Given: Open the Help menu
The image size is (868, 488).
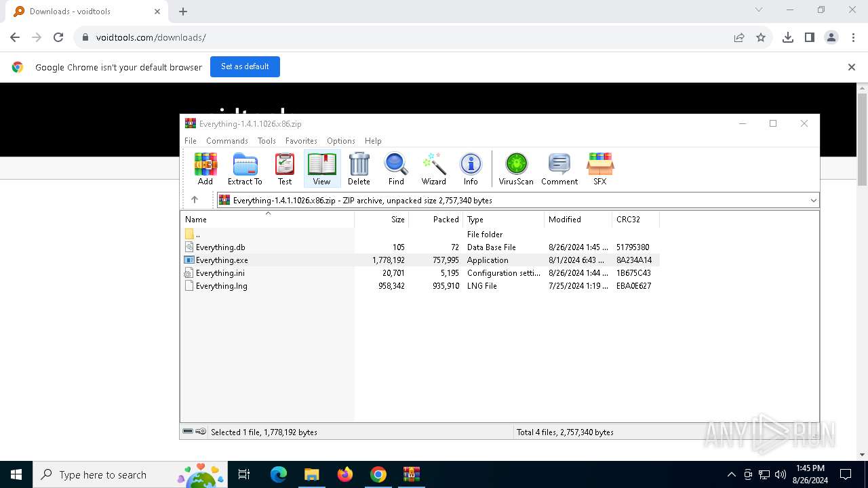Looking at the screenshot, I should coord(373,141).
